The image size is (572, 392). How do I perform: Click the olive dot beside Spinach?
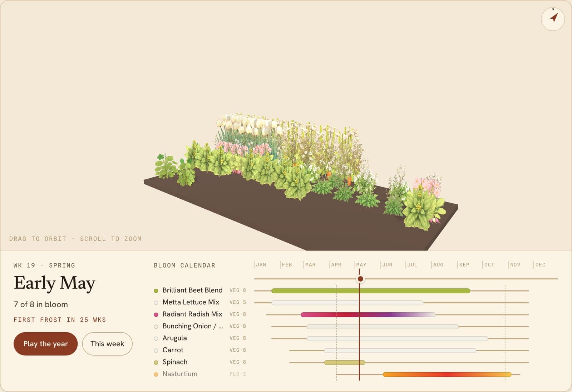[156, 363]
